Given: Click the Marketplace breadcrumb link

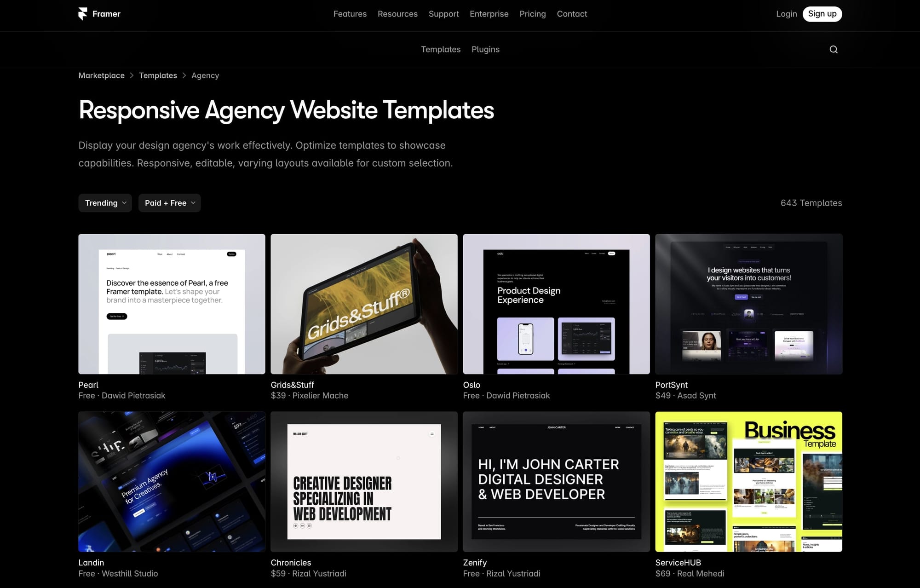Looking at the screenshot, I should pyautogui.click(x=101, y=75).
